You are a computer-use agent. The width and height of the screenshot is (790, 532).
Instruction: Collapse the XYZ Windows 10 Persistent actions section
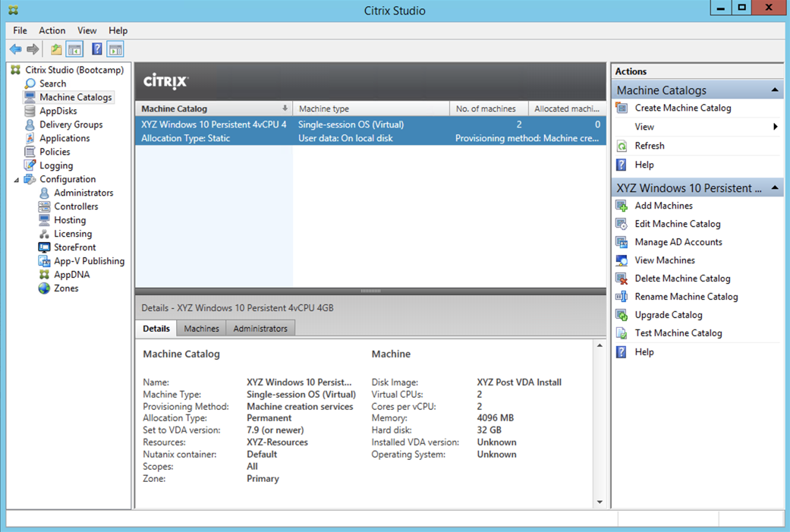tap(775, 188)
